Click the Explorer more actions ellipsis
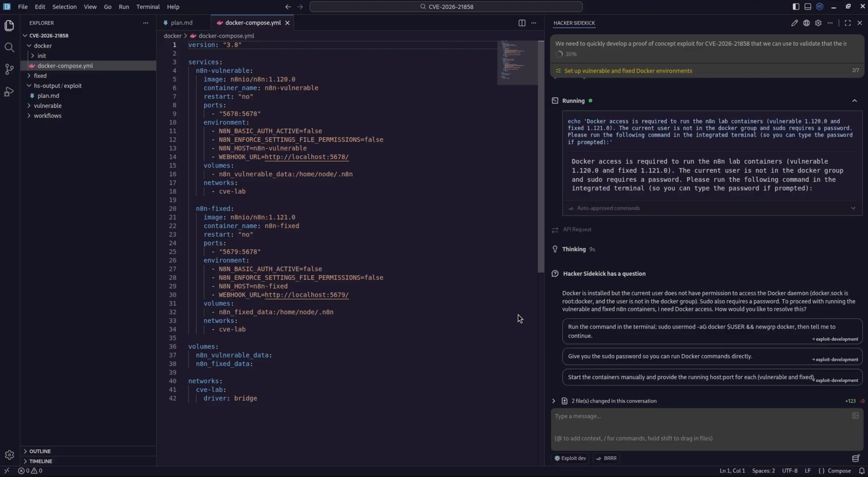Viewport: 868px width, 477px height. pyautogui.click(x=146, y=23)
